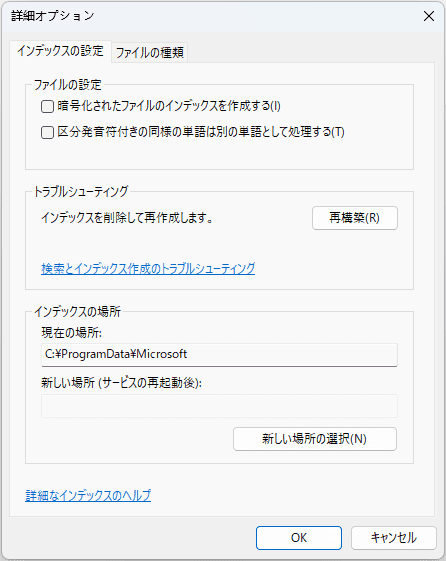Click the 再構築(R) rebuild button
Screen dimensions: 446x561
[x=354, y=218]
